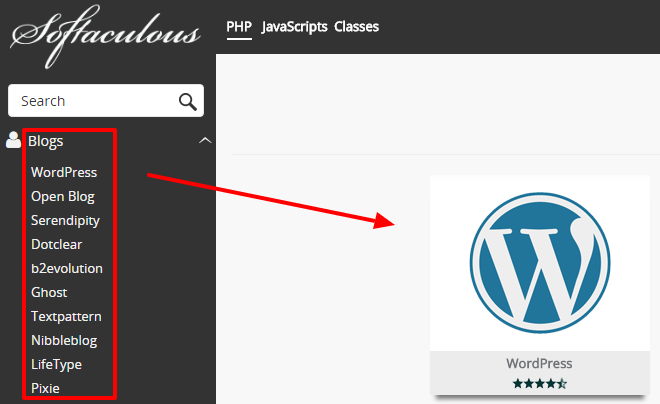Open the Ghost blog entry
This screenshot has width=660, height=404.
(49, 292)
